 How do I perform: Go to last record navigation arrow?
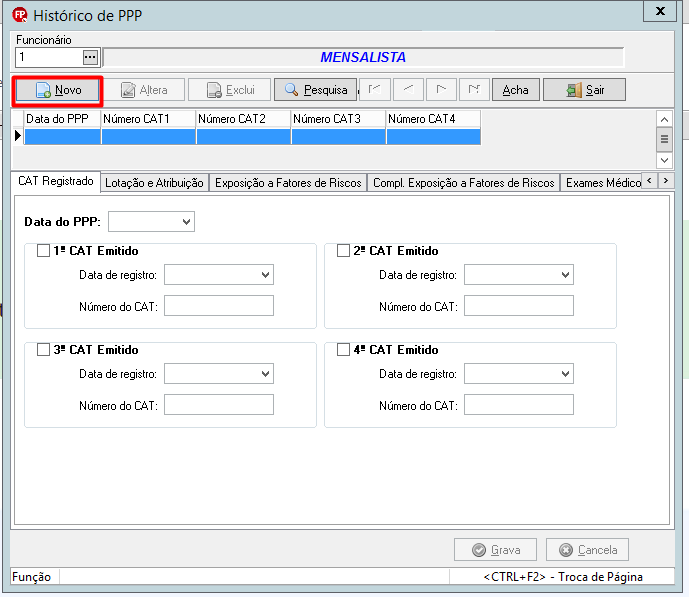[x=474, y=90]
